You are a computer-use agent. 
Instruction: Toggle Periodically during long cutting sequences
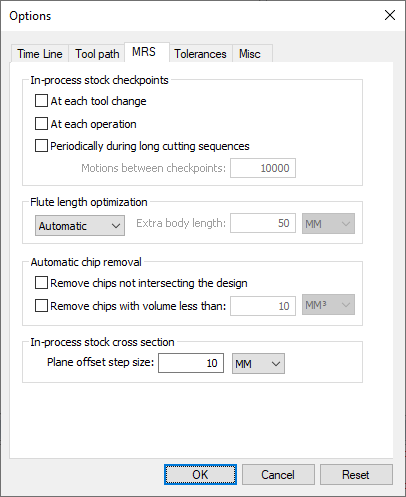tap(41, 146)
